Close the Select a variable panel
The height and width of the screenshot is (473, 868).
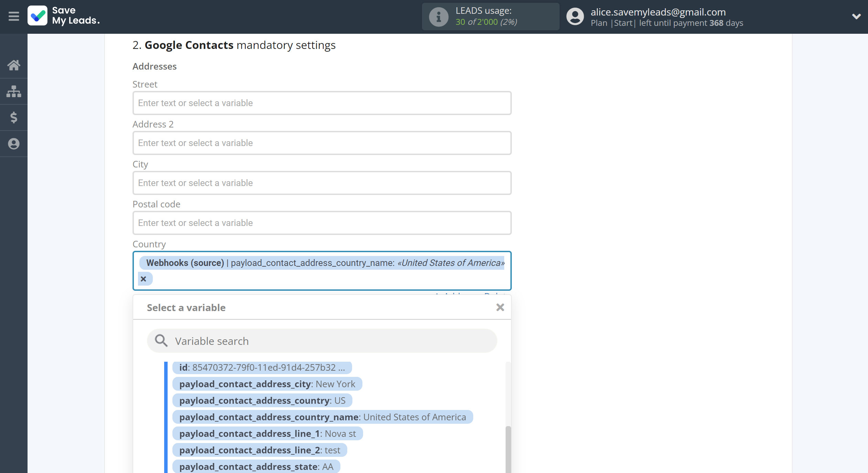point(500,307)
